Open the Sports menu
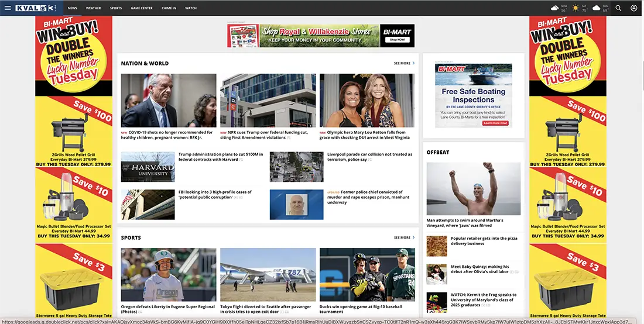This screenshot has width=644, height=324. click(116, 8)
